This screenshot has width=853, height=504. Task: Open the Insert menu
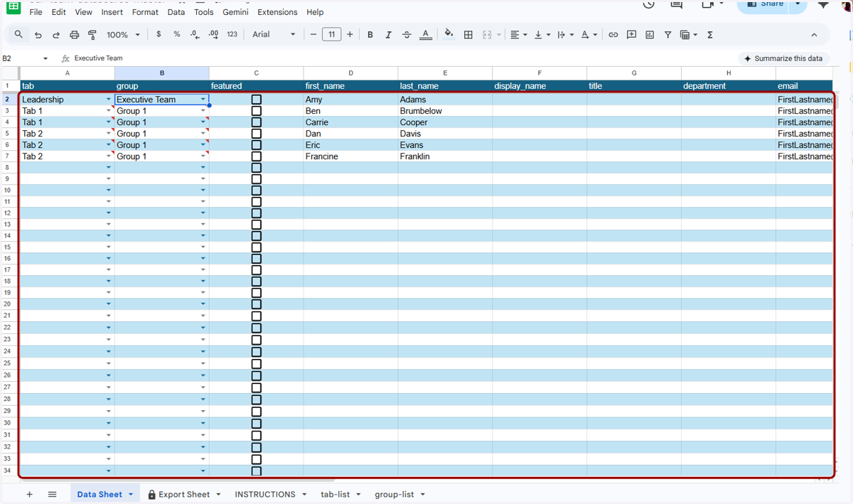112,12
